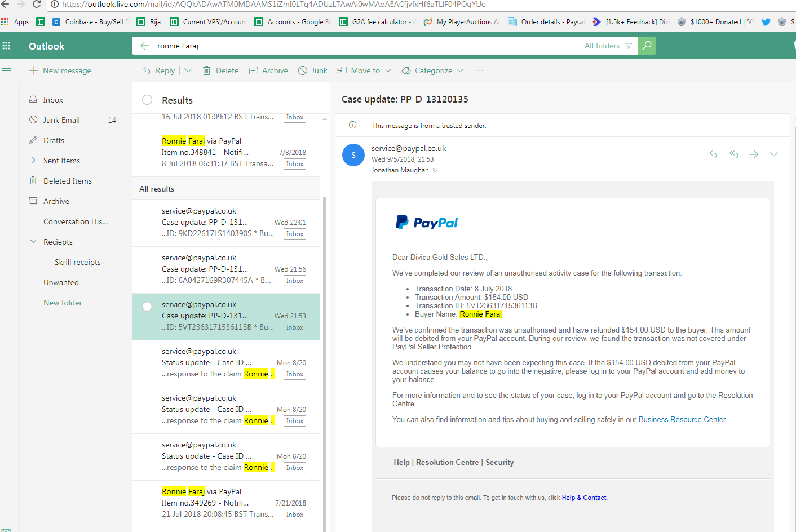Click back arrow in search box
This screenshot has height=532, width=796.
tap(145, 46)
